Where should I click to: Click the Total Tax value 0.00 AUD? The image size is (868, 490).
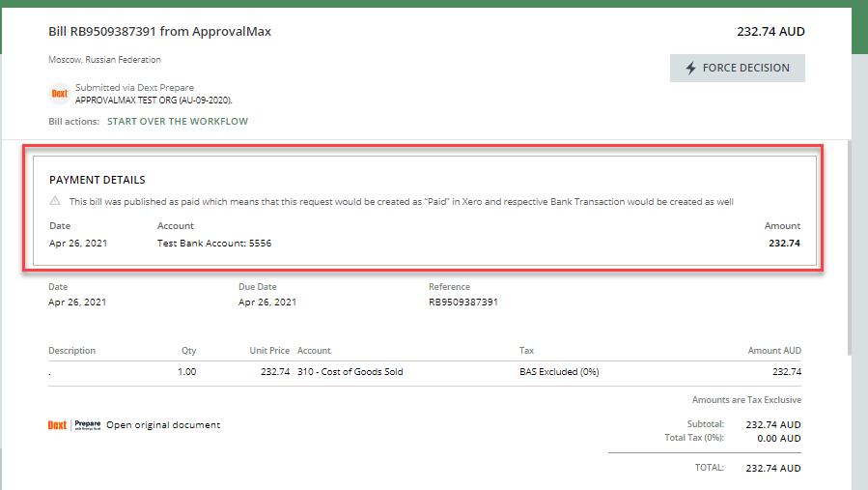click(x=779, y=439)
